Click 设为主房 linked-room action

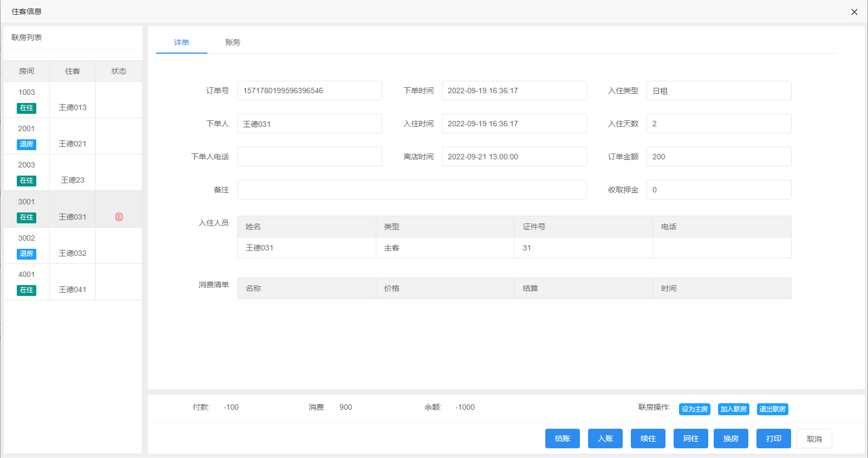pyautogui.click(x=695, y=409)
